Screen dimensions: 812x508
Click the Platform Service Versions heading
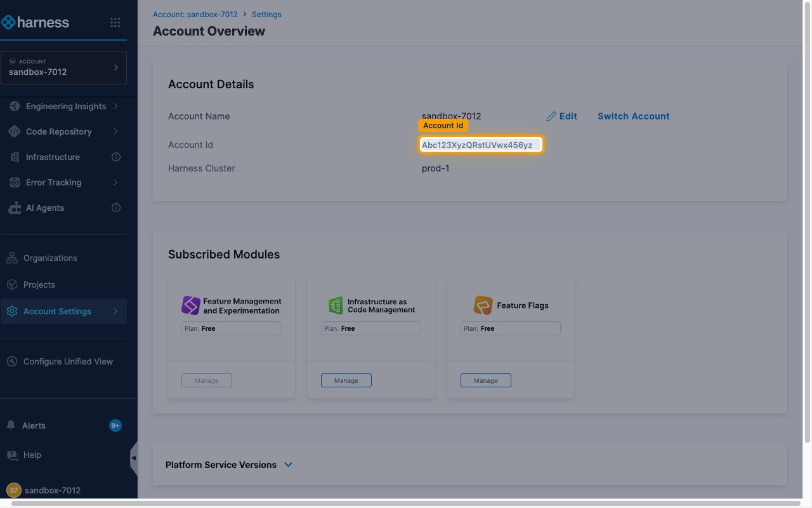point(221,465)
